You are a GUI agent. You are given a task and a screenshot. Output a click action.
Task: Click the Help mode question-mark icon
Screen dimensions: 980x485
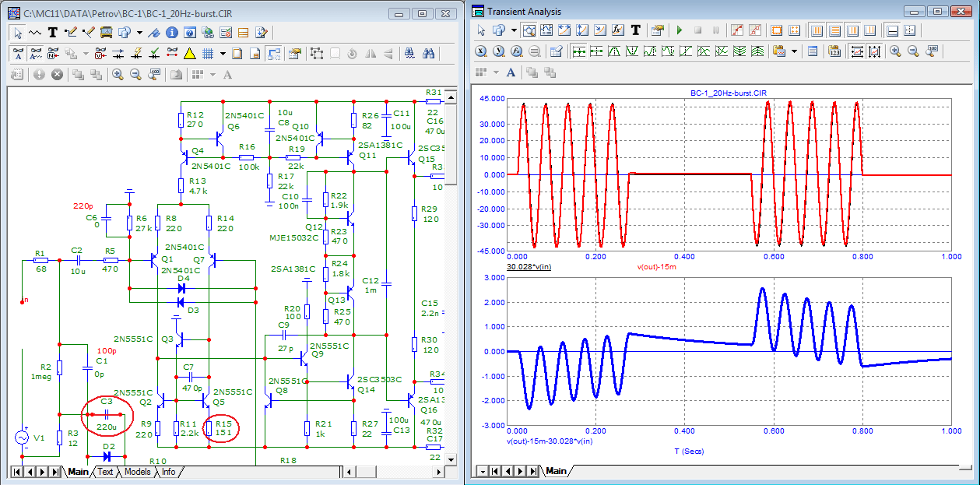pyautogui.click(x=189, y=33)
